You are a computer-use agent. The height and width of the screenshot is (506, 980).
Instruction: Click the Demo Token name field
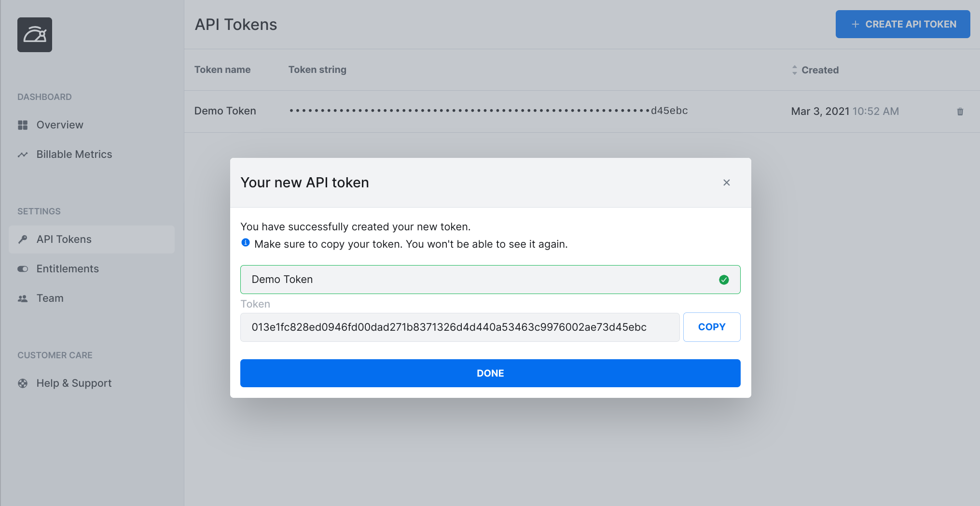click(478, 280)
